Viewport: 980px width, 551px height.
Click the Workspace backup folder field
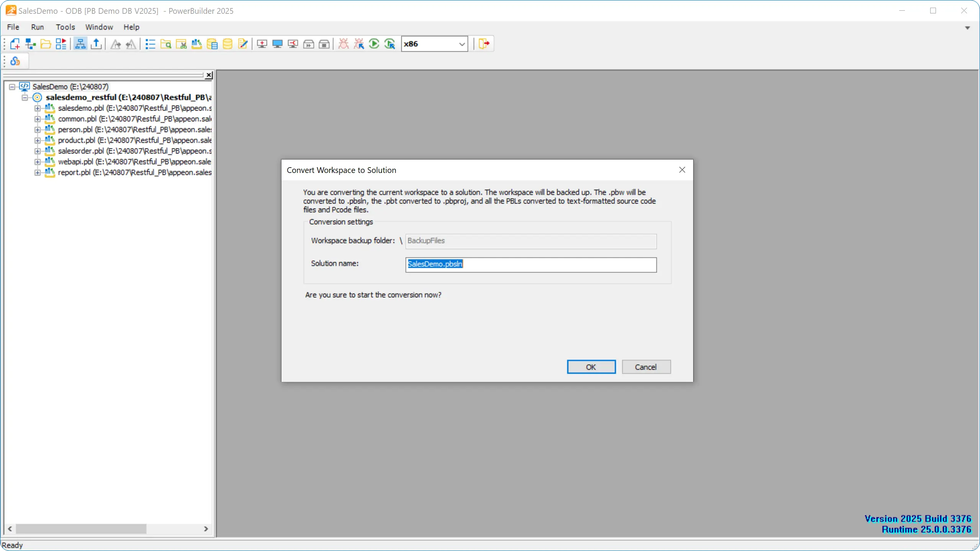coord(531,241)
